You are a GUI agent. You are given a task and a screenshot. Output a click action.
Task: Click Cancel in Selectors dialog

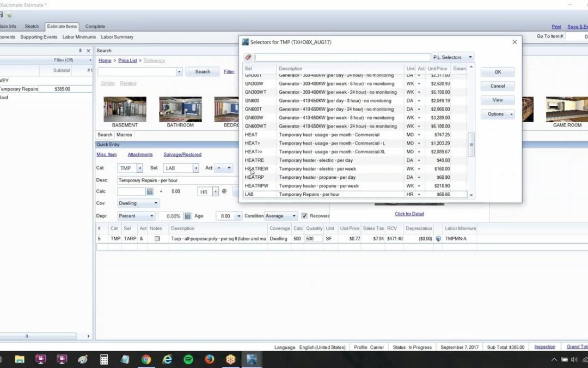tap(498, 86)
